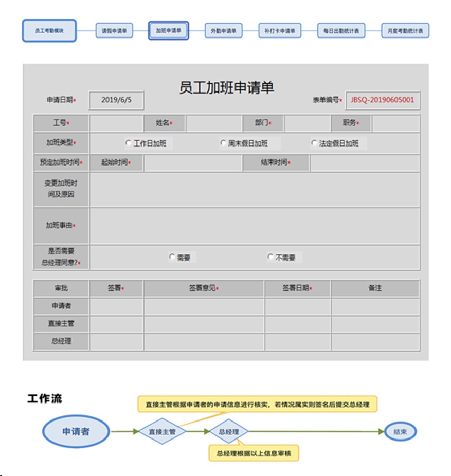The image size is (451, 476).
Task: Click the 申请日期 field showing 2019/6/5
Action: click(x=116, y=100)
